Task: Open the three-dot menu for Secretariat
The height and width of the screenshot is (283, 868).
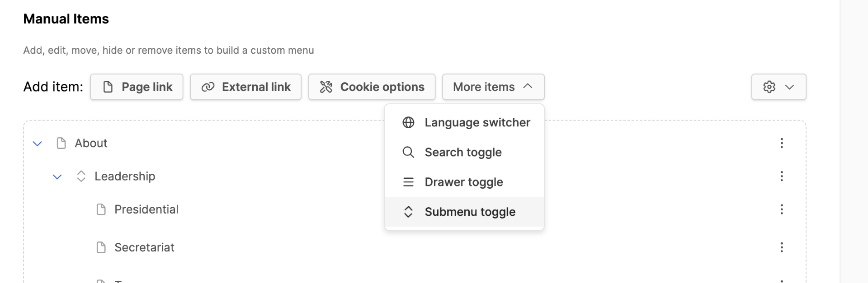Action: click(781, 247)
